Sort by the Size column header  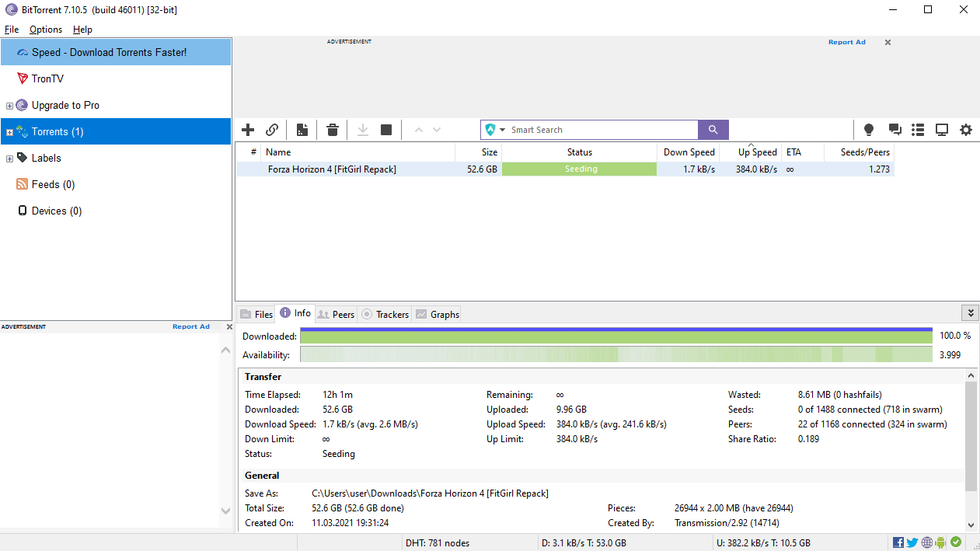pos(478,152)
